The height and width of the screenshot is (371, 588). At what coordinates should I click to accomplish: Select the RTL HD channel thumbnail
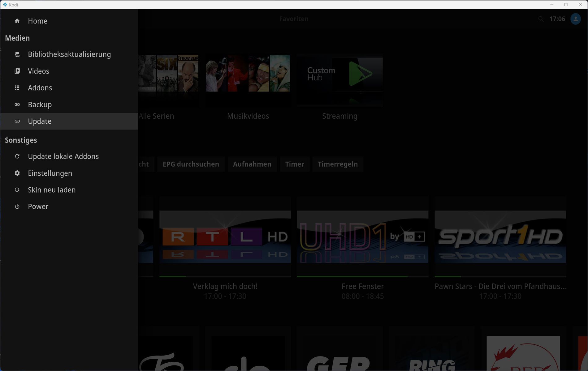[225, 237]
